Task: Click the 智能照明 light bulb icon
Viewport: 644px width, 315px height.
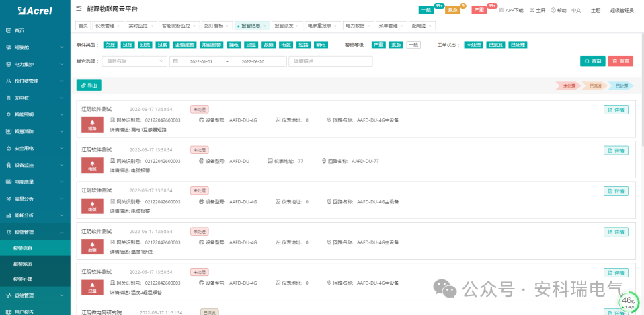Action: (x=9, y=114)
